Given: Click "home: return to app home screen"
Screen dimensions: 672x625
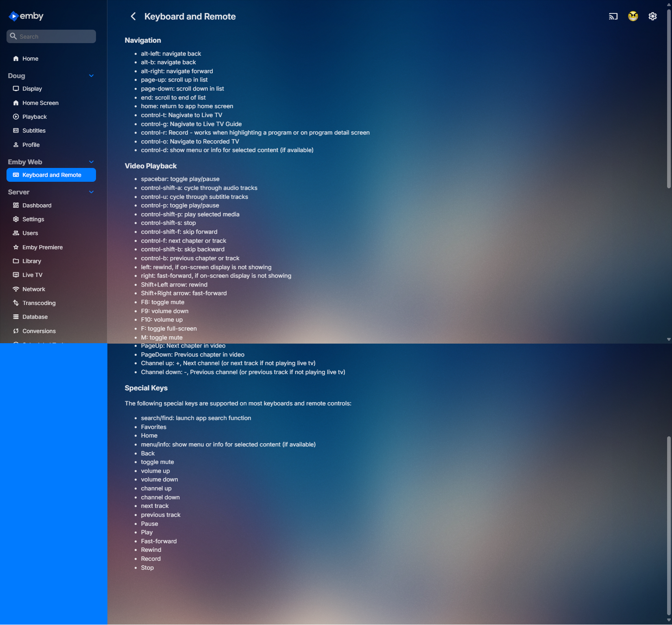Looking at the screenshot, I should pyautogui.click(x=187, y=106).
